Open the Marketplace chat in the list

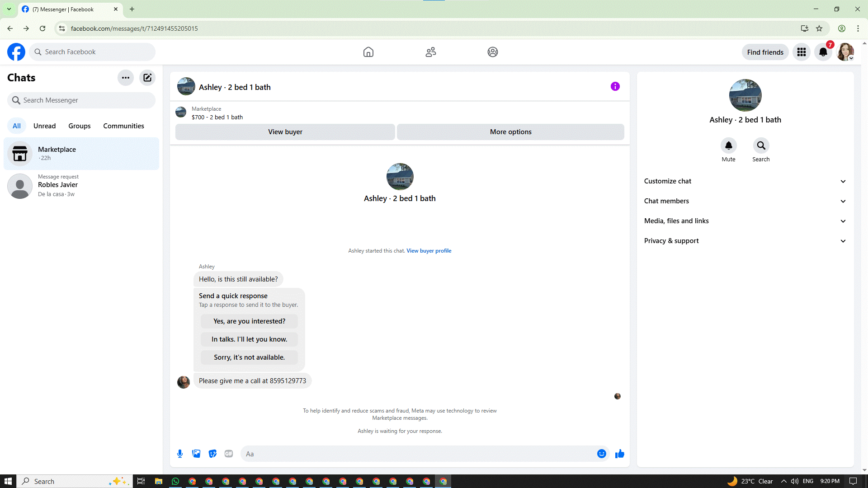pyautogui.click(x=81, y=154)
